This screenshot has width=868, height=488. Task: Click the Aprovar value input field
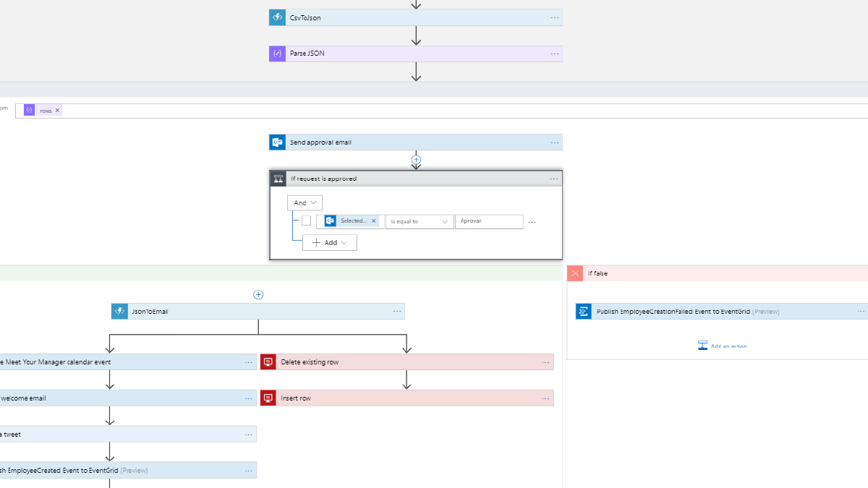click(489, 221)
